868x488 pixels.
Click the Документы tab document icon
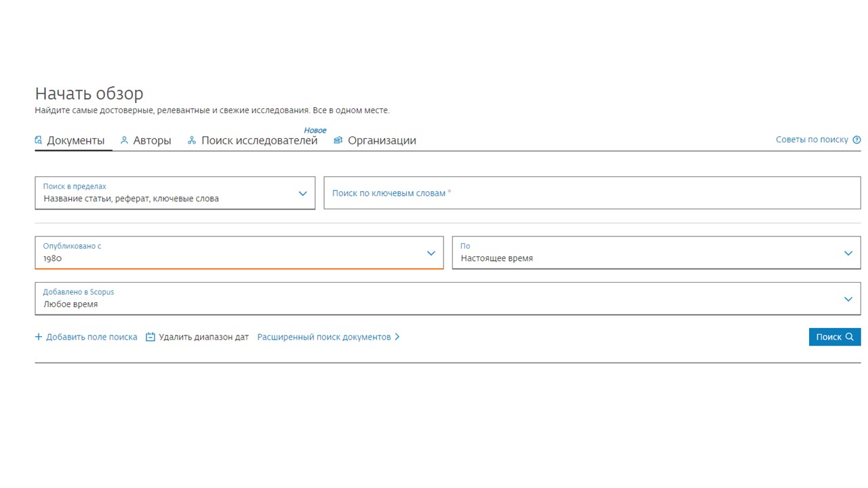pos(39,140)
